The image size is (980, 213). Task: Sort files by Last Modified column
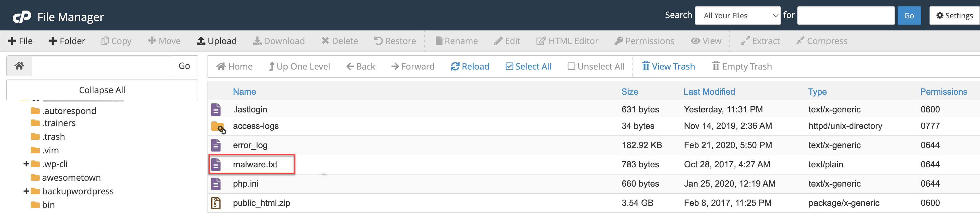click(709, 92)
